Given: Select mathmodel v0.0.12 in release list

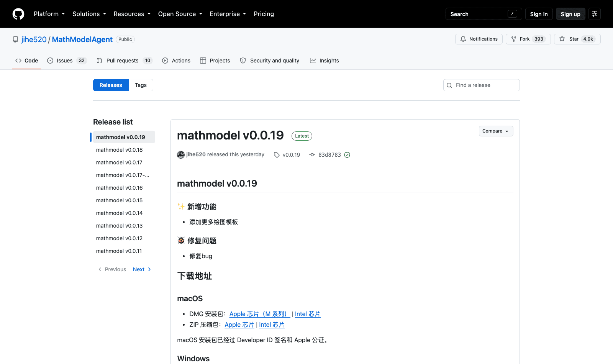Looking at the screenshot, I should click(124, 238).
